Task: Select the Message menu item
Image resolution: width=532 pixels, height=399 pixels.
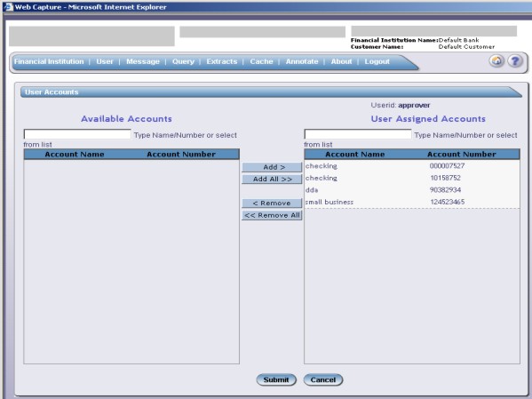Action: [x=143, y=61]
